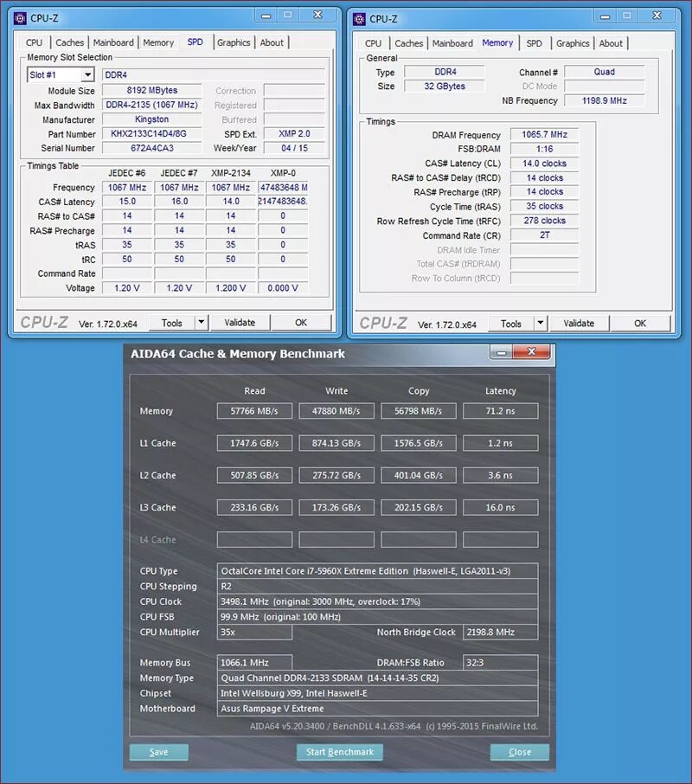Image resolution: width=692 pixels, height=784 pixels.
Task: Click Memory Read value 57766 MB/s
Action: (x=254, y=411)
